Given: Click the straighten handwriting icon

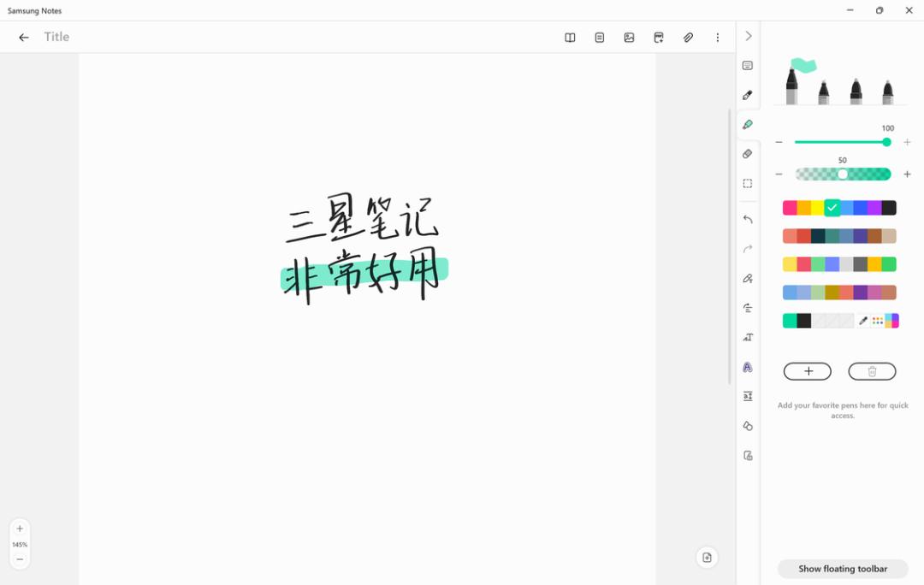Looking at the screenshot, I should point(748,308).
